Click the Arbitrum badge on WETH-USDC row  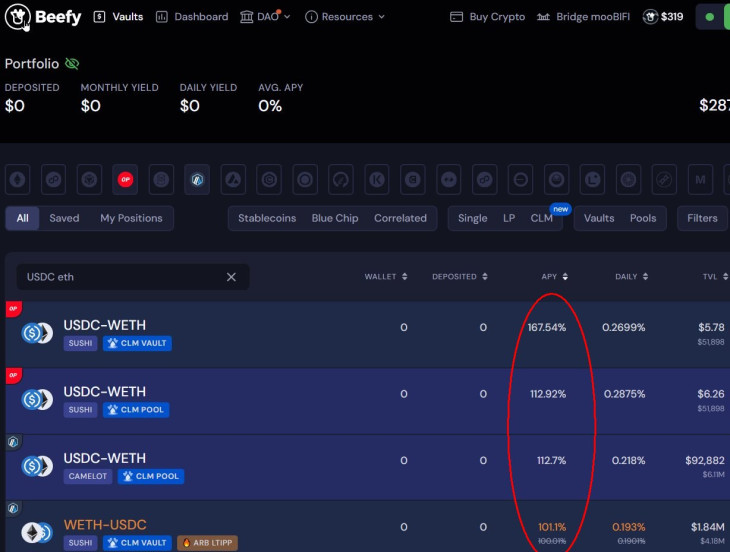[13, 508]
